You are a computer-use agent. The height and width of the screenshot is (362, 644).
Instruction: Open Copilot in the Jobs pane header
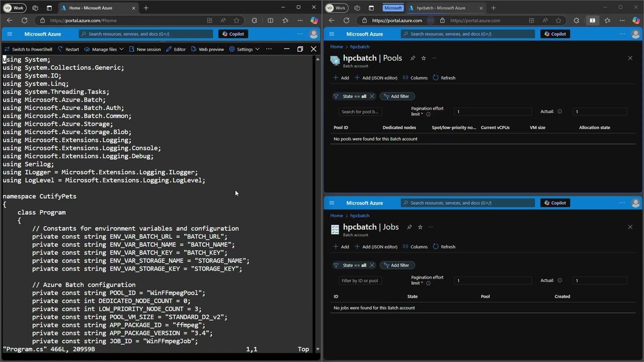click(555, 203)
